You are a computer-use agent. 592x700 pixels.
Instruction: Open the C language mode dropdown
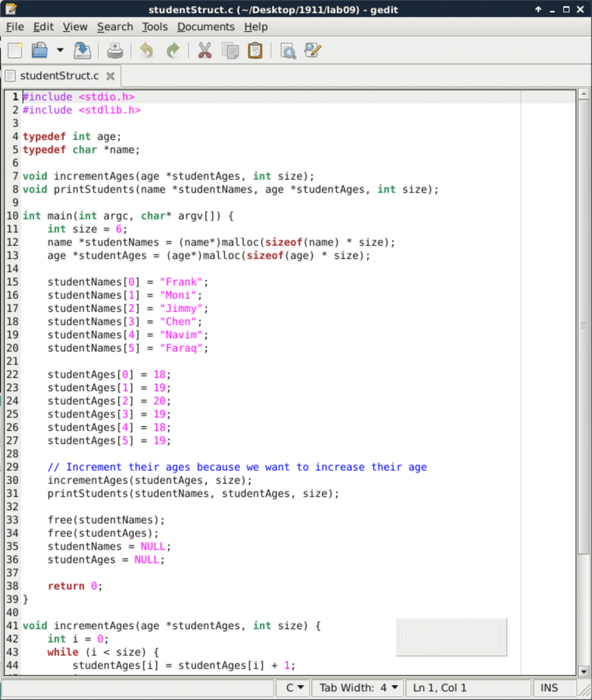click(x=293, y=687)
